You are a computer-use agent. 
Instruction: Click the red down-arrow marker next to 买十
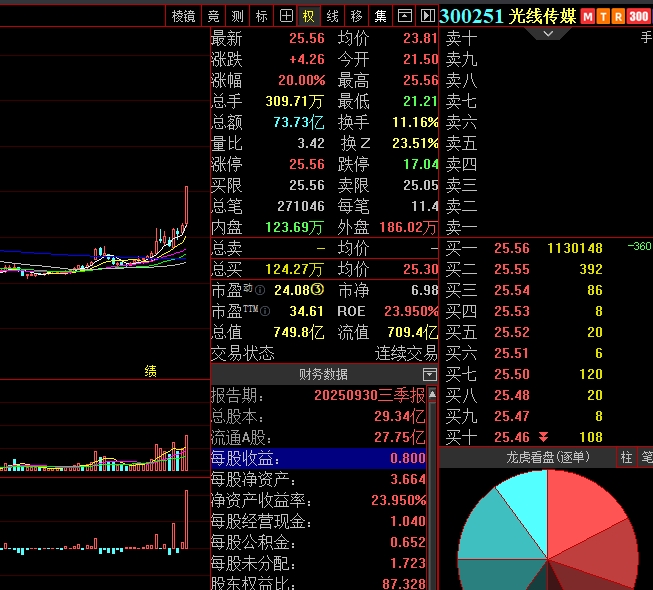pos(543,437)
